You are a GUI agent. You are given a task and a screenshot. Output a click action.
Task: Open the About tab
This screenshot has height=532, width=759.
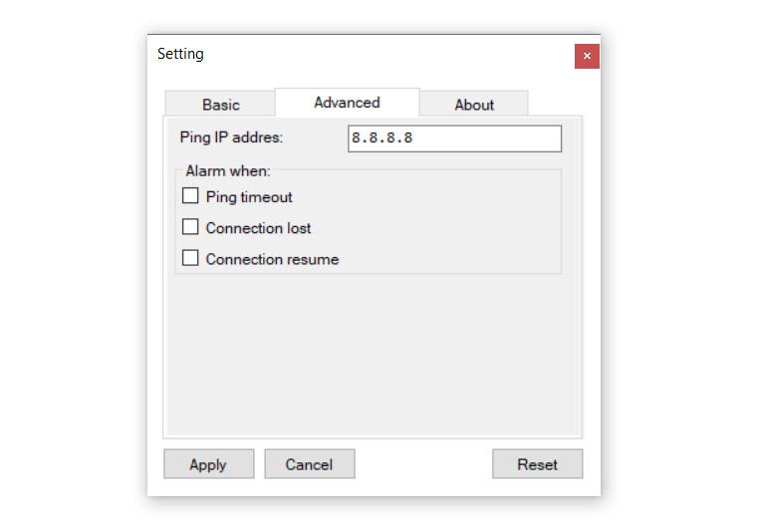pyautogui.click(x=474, y=105)
